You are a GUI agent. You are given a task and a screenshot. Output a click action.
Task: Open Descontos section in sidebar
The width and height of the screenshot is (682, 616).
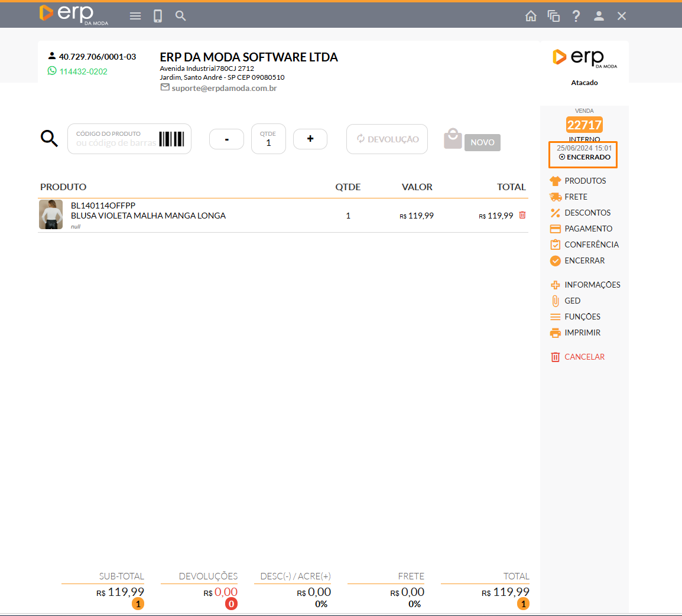(x=587, y=213)
